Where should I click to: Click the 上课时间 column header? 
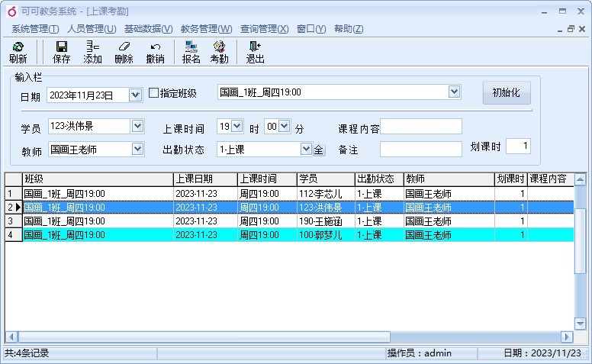point(267,179)
